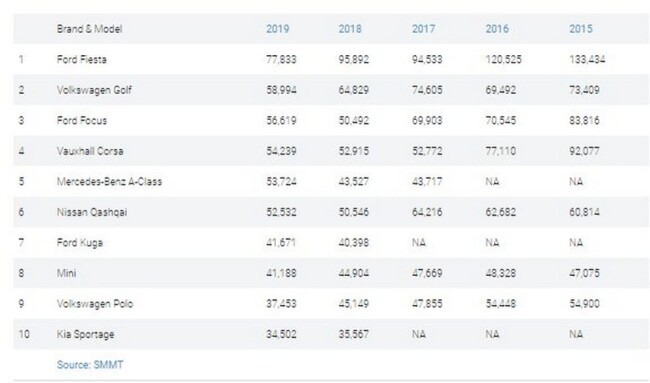Click the Mini row label

click(x=66, y=273)
